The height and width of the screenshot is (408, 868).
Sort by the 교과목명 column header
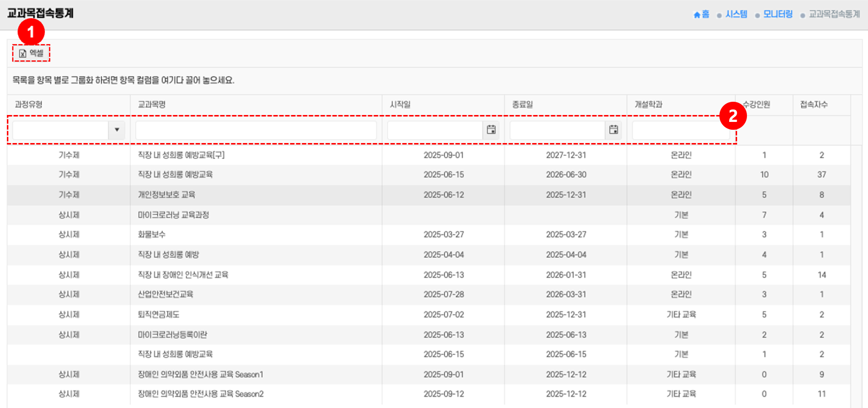pyautogui.click(x=152, y=105)
